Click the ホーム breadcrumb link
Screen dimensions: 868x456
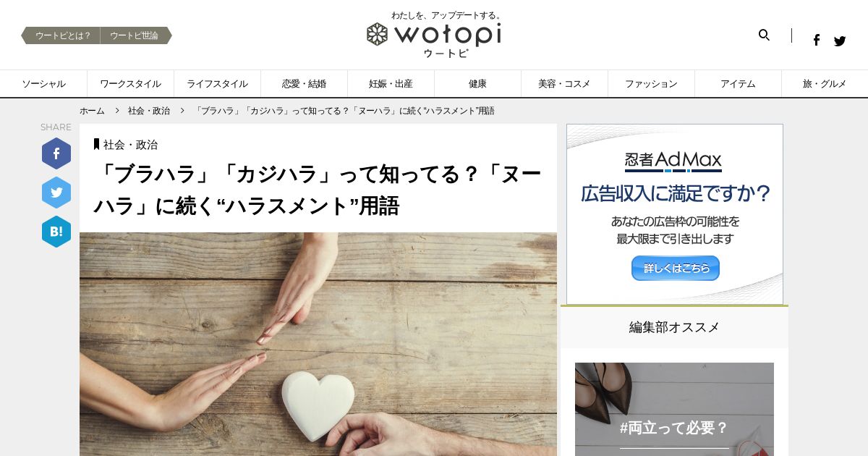[92, 111]
